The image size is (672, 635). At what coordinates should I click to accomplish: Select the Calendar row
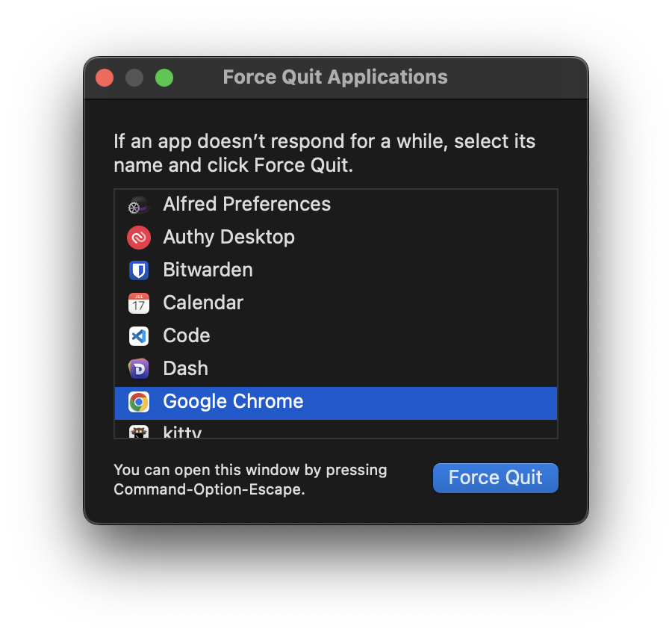pyautogui.click(x=336, y=303)
